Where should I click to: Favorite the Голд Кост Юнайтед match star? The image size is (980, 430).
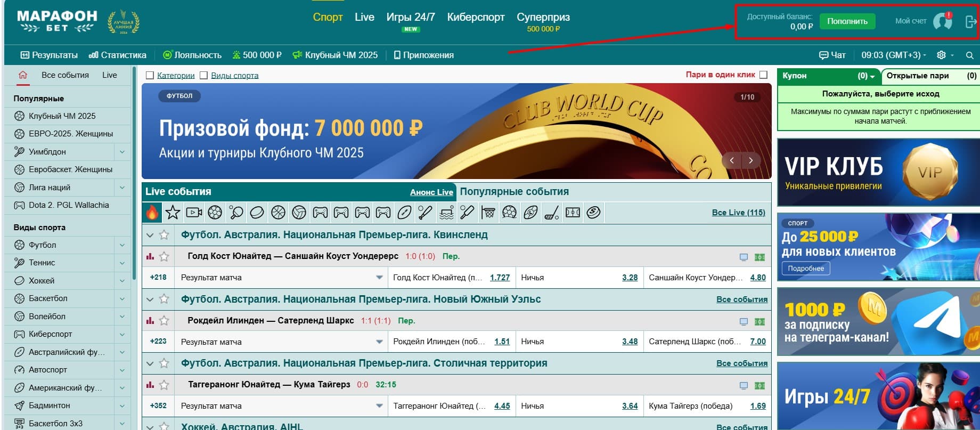tap(164, 256)
